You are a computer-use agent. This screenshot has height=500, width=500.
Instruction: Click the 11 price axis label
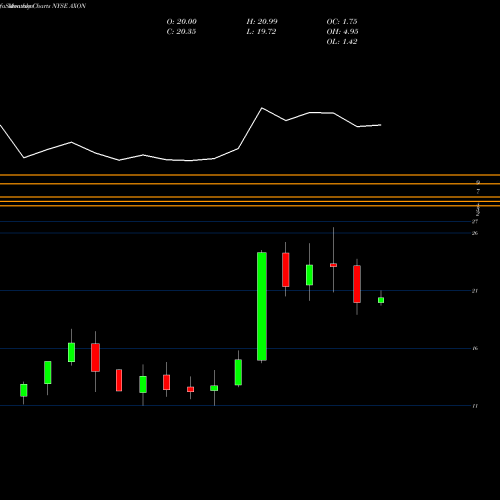pyautogui.click(x=475, y=406)
